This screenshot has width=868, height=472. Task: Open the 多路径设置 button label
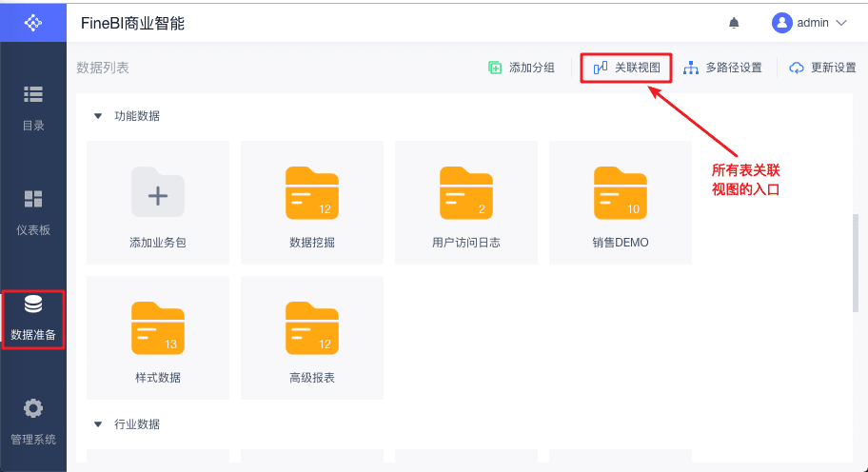(734, 68)
